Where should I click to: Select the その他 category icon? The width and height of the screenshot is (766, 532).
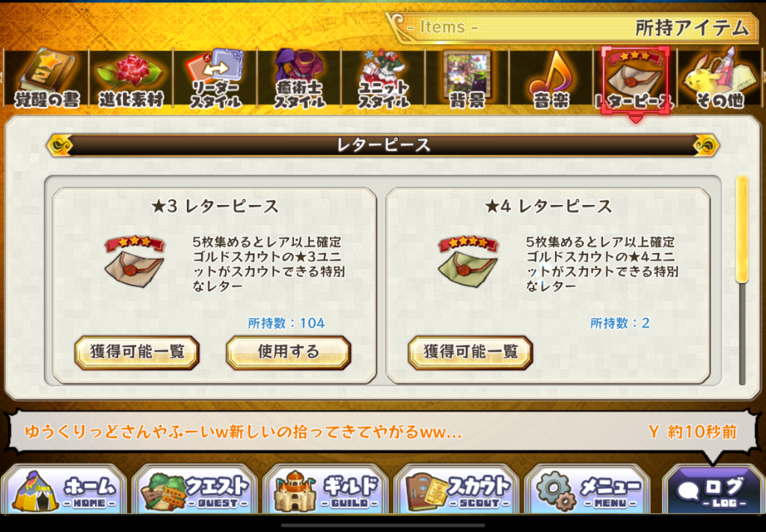pos(719,78)
